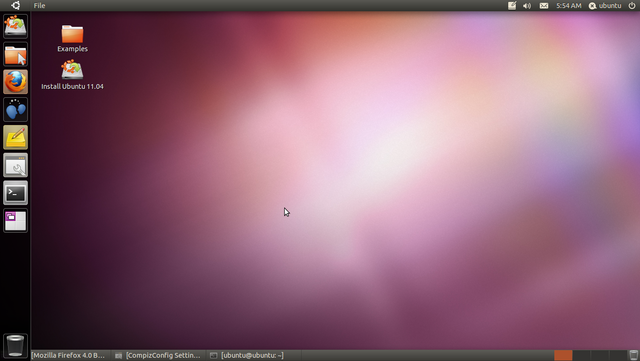The image size is (640, 361).
Task: Switch to the fourth workspace cell
Action: click(618, 355)
